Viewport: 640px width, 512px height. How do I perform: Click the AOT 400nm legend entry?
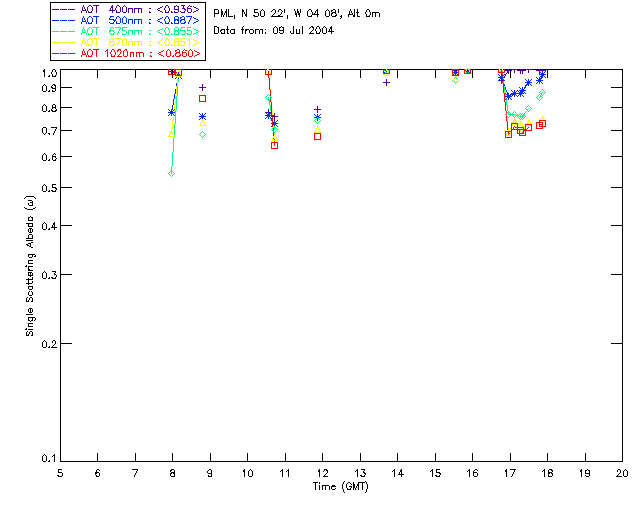[126, 9]
